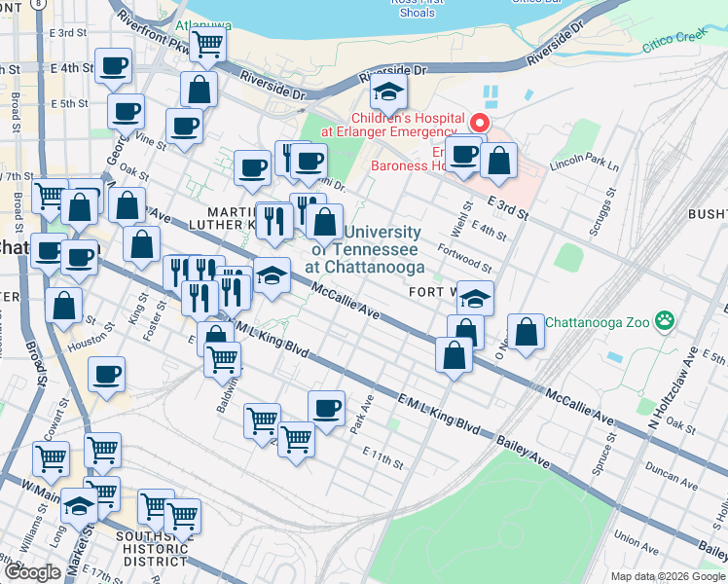Image resolution: width=728 pixels, height=584 pixels.
Task: Click grocery cart marker beside 7th St label
Action: (x=50, y=195)
